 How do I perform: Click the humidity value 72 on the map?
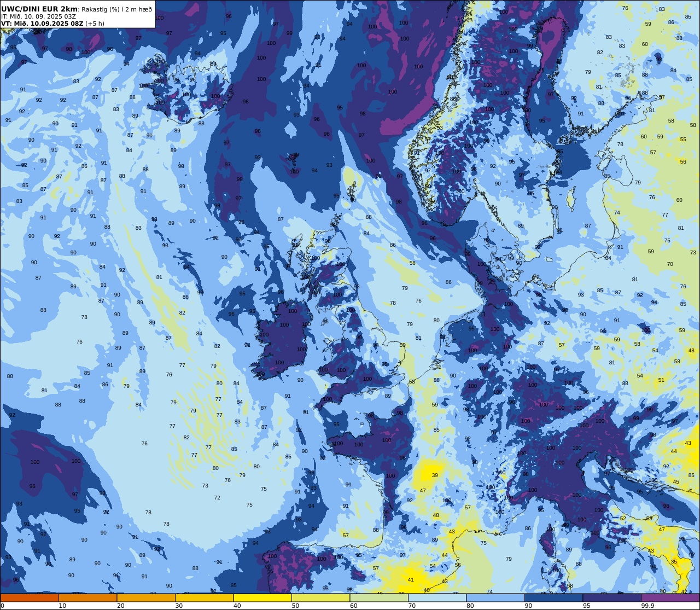pos(217,498)
